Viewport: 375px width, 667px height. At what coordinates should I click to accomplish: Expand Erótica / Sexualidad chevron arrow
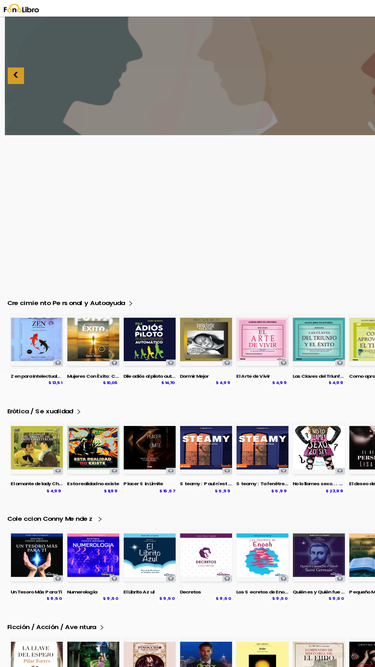pos(79,412)
